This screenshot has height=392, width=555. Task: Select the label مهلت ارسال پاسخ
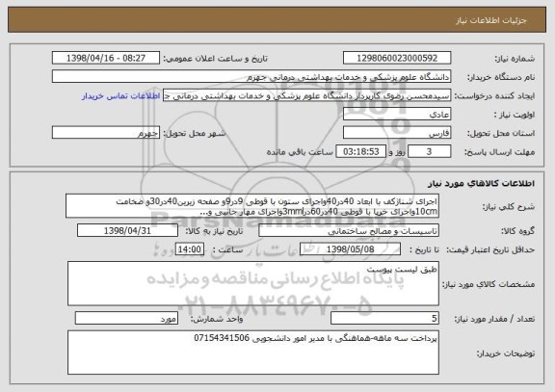click(x=499, y=152)
